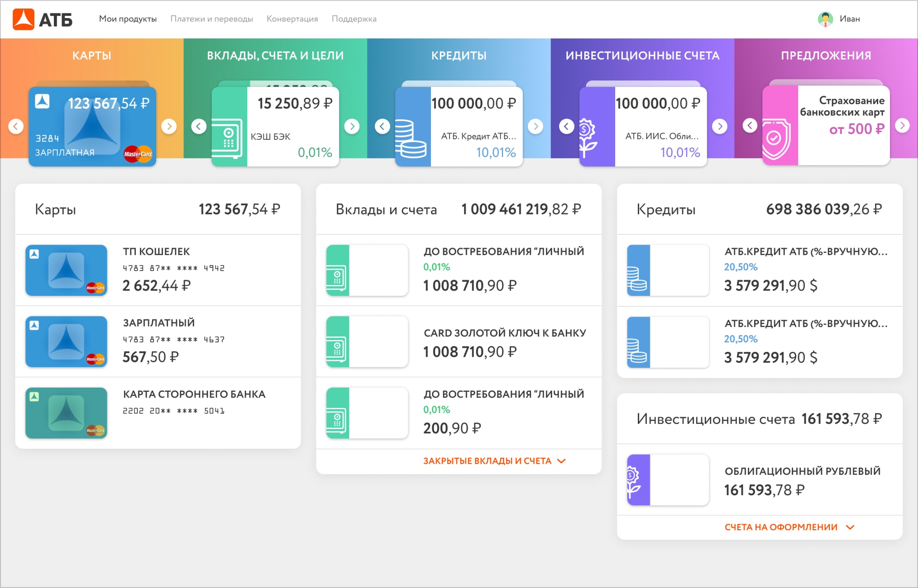
Task: Previous arrow in Инвестиционные счета carousel
Action: click(x=566, y=126)
